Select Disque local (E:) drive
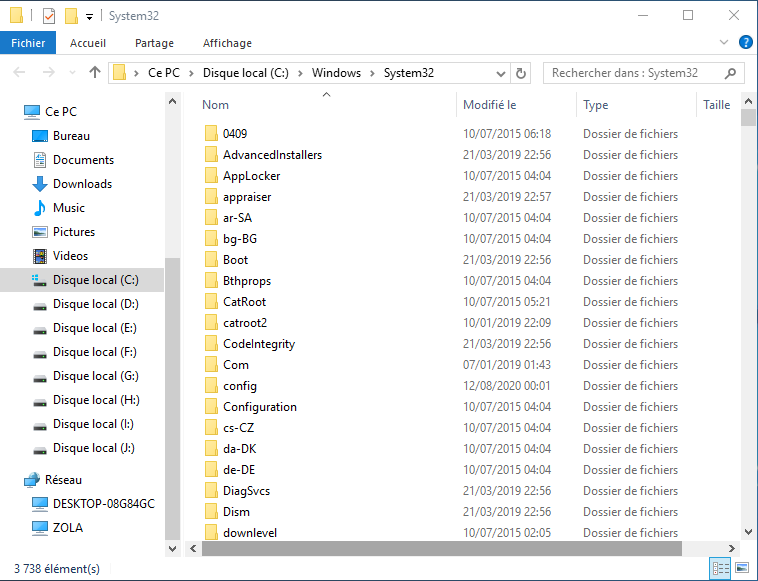This screenshot has height=581, width=758. pos(85,328)
